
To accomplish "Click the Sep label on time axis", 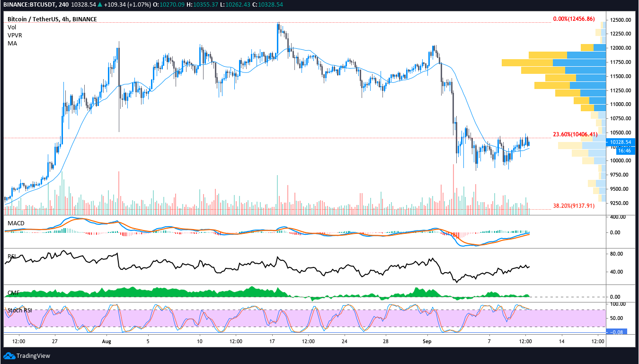I will click(x=427, y=341).
